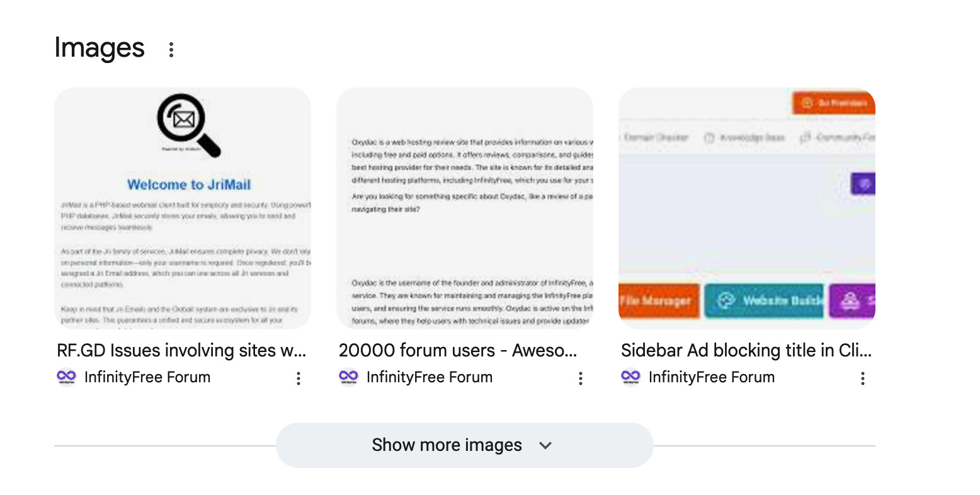Open the Sidebar Ad screenshot thumbnail
Screen dimensions: 980x495
[747, 208]
